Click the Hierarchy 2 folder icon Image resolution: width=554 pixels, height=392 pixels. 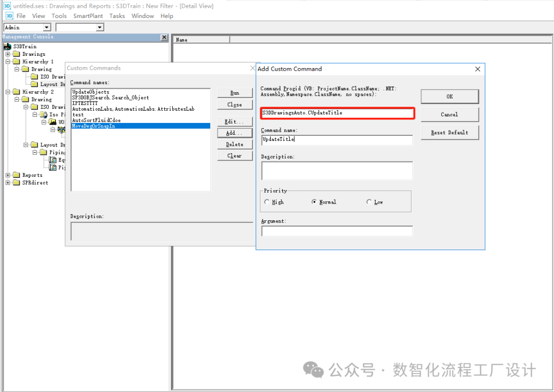coord(16,92)
